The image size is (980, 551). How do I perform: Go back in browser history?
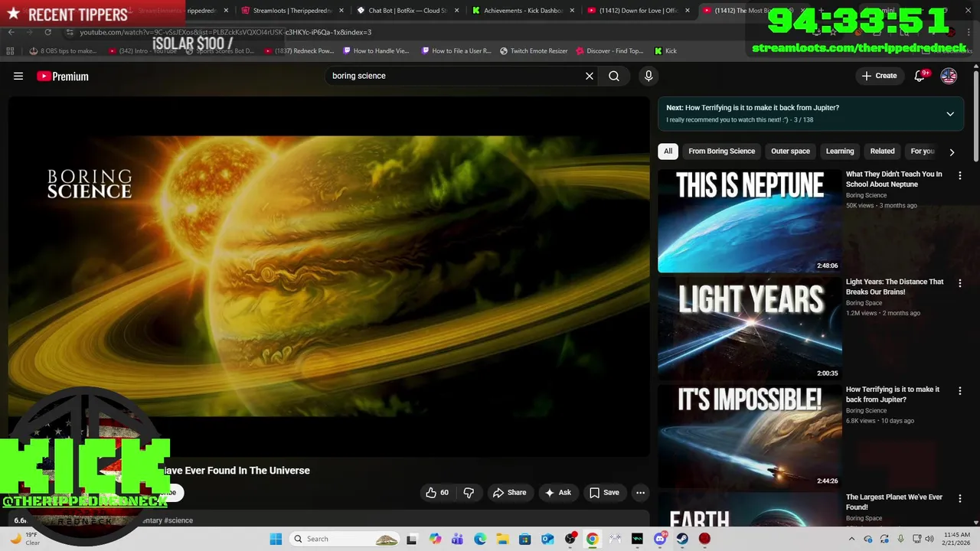point(11,32)
